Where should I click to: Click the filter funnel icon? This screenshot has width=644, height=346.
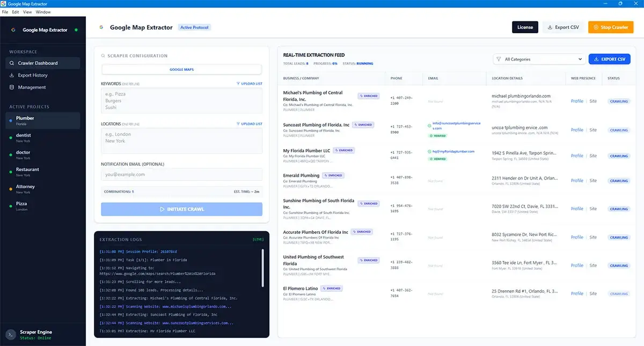click(x=499, y=59)
